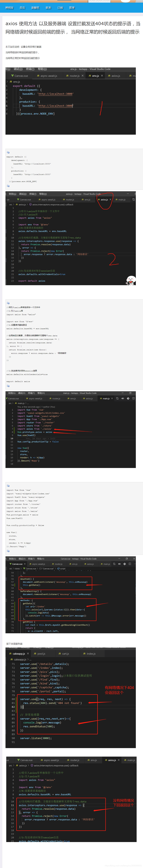
Task: Open the 管理 navigation link
Action: (x=72, y=8)
